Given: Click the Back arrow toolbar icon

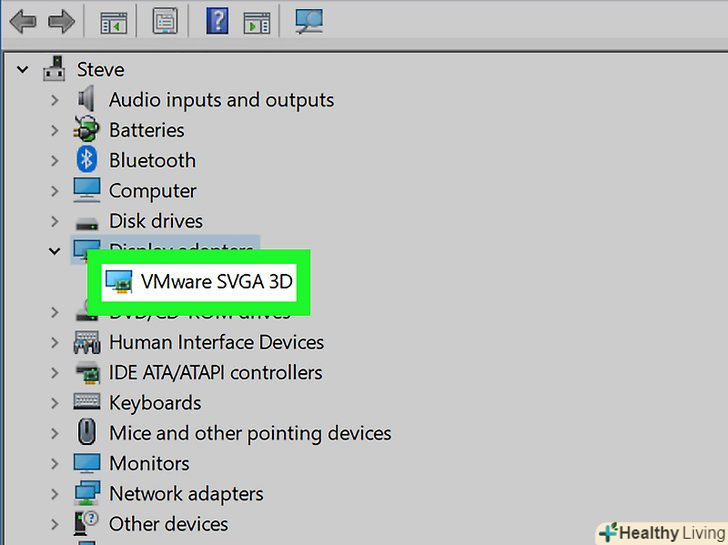Looking at the screenshot, I should click(x=25, y=21).
